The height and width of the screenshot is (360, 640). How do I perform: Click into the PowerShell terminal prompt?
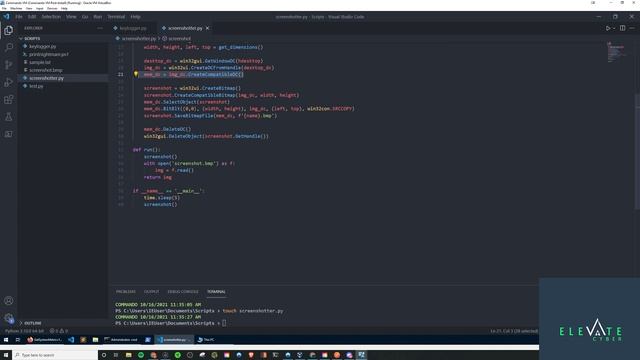click(x=224, y=323)
